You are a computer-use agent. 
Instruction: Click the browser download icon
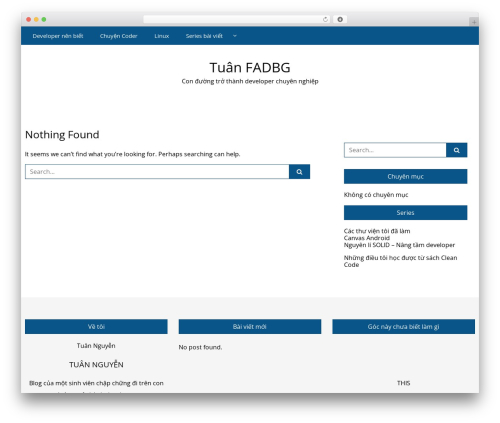[340, 19]
